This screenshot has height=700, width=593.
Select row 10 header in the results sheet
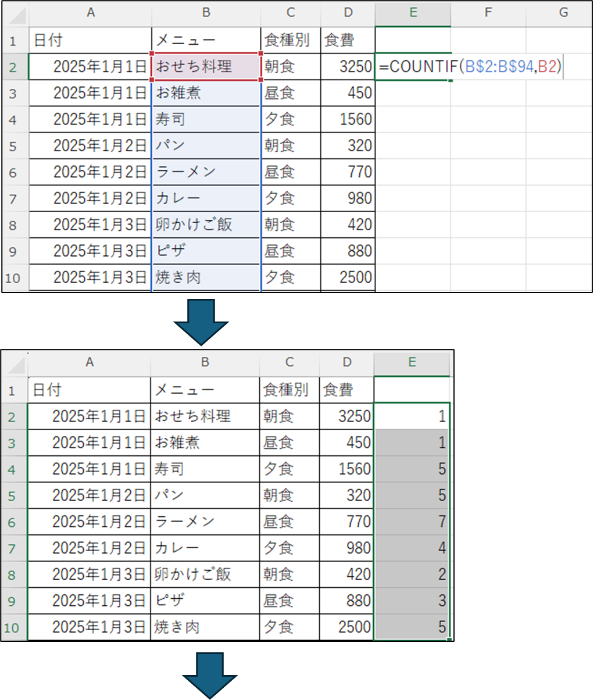(14, 627)
